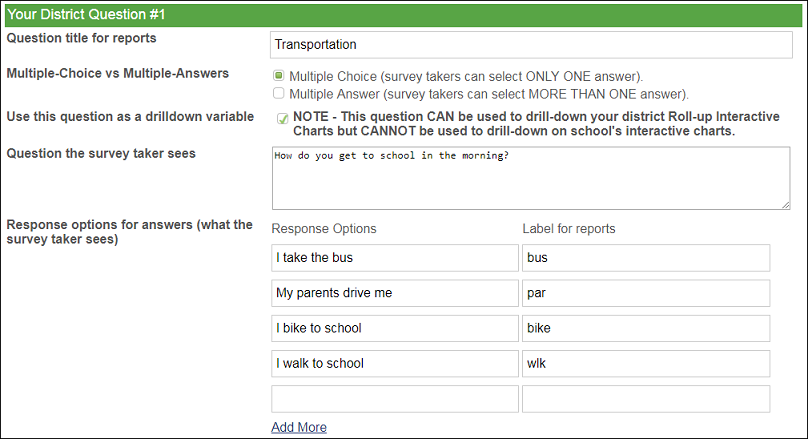Viewport: 808px width, 439px height.
Task: Edit the 'I walk to school' response option
Action: 395,363
